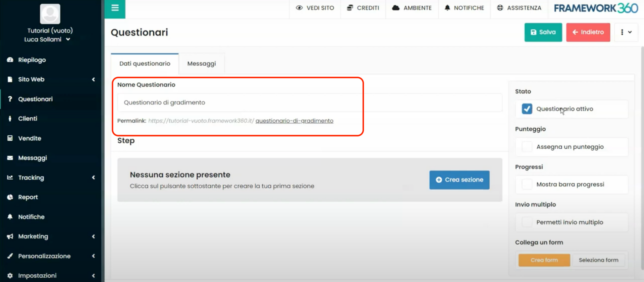644x282 pixels.
Task: Open the three-dot more options dropdown
Action: 626,32
